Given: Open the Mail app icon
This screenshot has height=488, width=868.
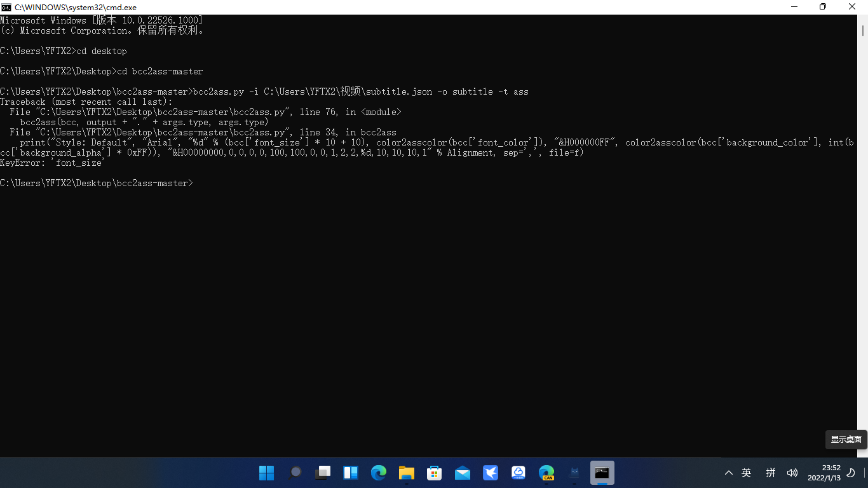Looking at the screenshot, I should point(463,473).
